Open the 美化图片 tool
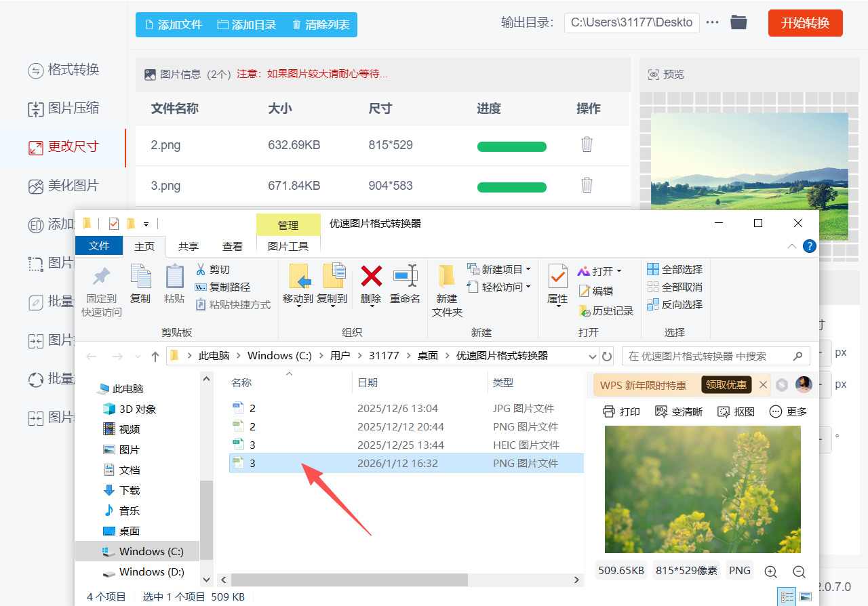 (64, 186)
